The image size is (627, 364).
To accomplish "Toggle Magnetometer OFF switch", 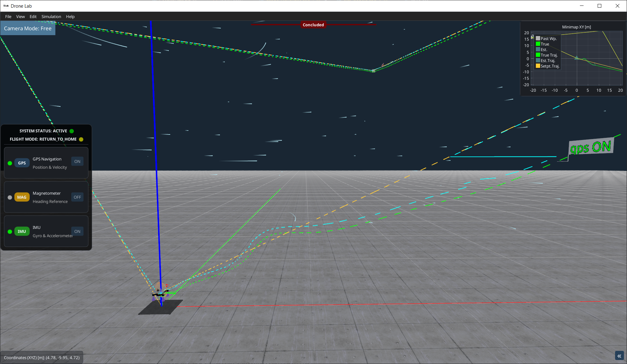I will tap(77, 197).
